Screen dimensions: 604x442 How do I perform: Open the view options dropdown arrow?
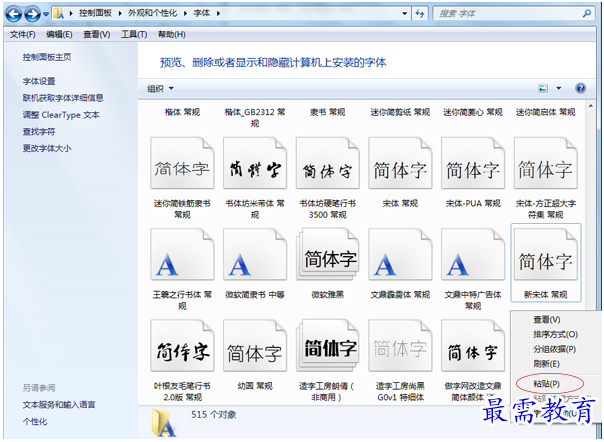point(559,89)
